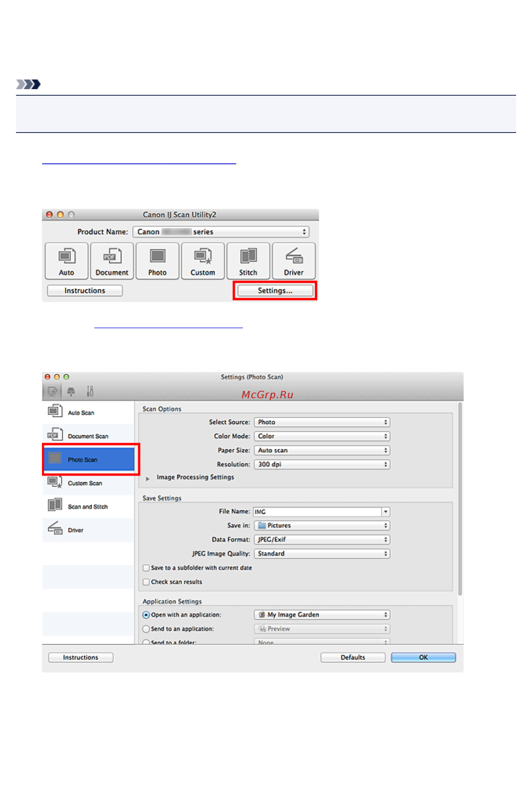
Task: Select the scan-from-computer tab icon in Settings toolbar
Action: (53, 392)
